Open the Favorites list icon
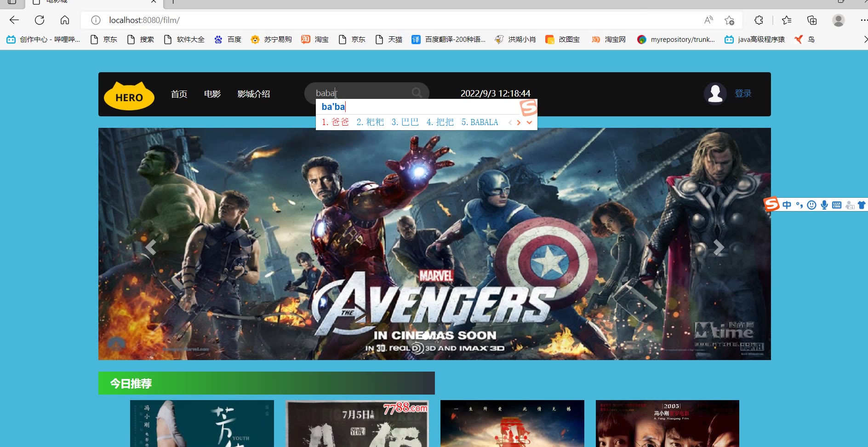This screenshot has height=447, width=868. click(787, 20)
